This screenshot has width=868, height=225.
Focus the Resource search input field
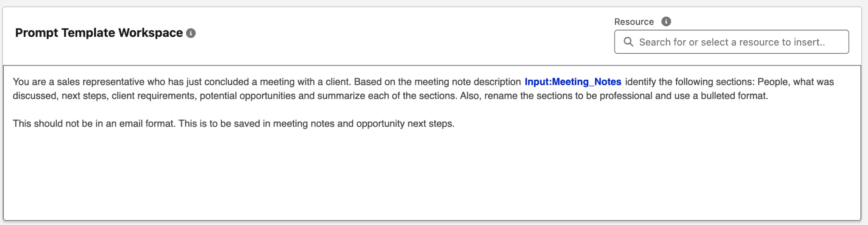point(737,42)
